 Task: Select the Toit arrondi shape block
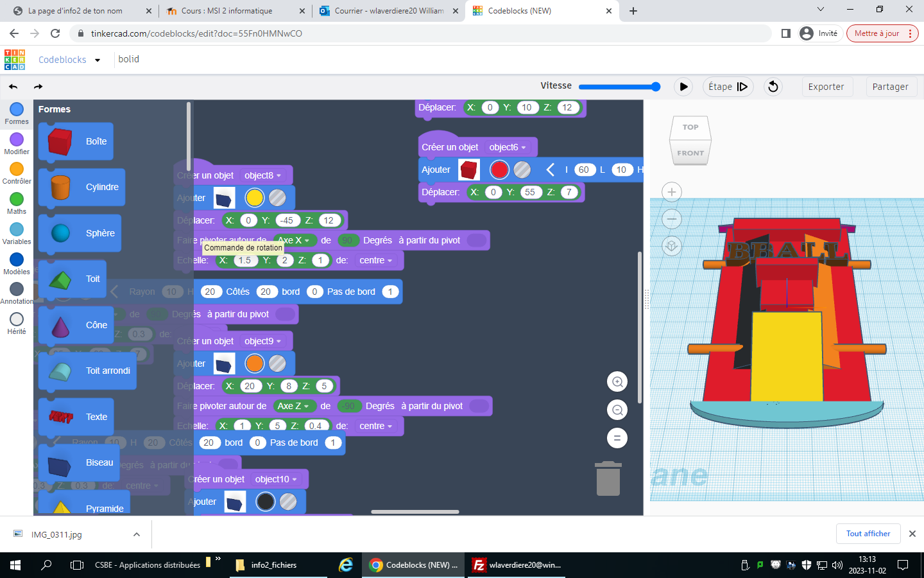[87, 371]
